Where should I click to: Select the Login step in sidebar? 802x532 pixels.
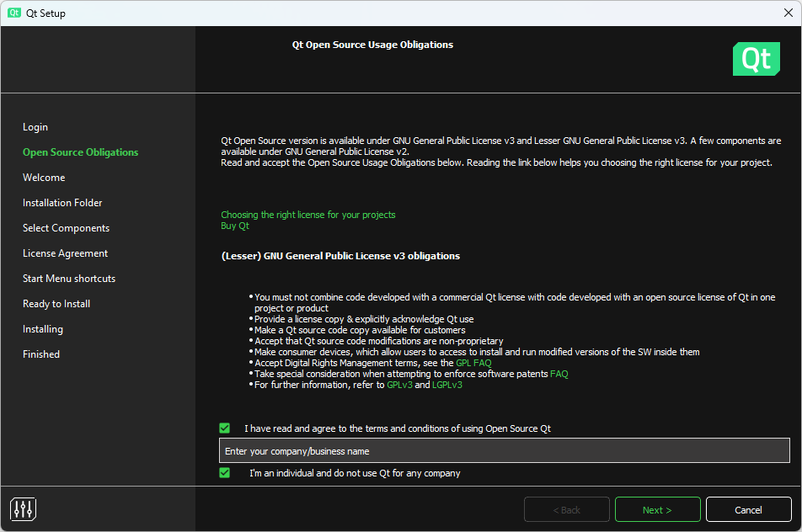(35, 127)
